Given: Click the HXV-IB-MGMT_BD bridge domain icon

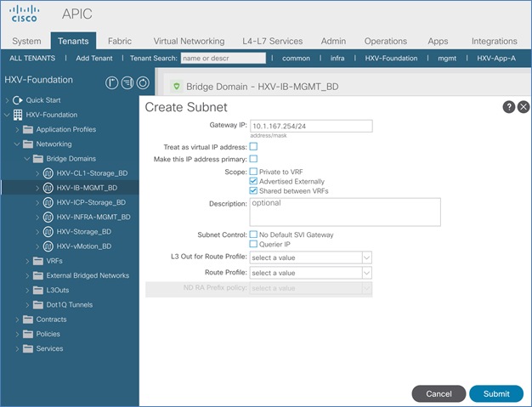Looking at the screenshot, I should pyautogui.click(x=48, y=188).
